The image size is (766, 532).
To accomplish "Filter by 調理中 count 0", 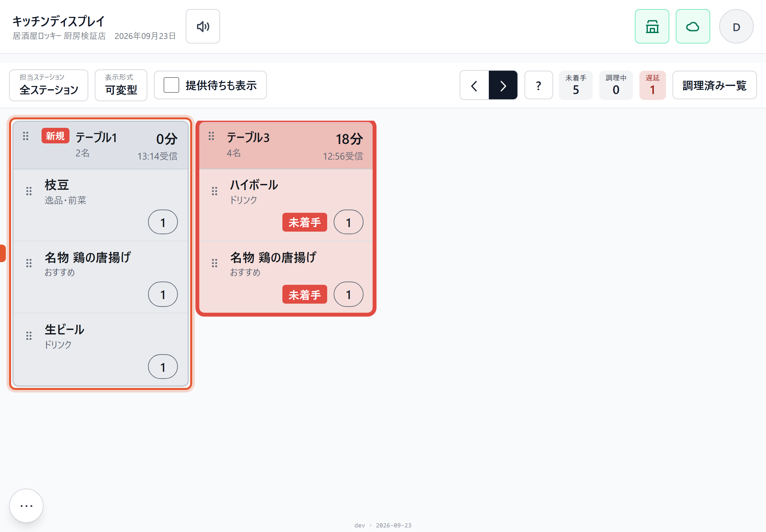I will [616, 85].
